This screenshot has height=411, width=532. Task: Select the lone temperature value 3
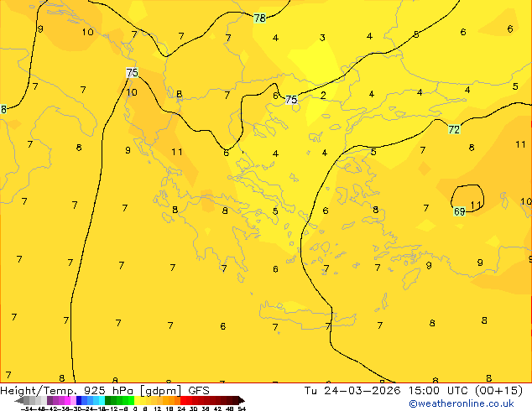(x=322, y=38)
